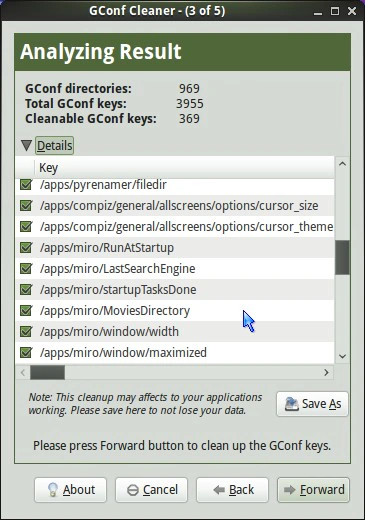Uncheck the cursor_size compiz key
This screenshot has height=520, width=365.
pyautogui.click(x=26, y=206)
